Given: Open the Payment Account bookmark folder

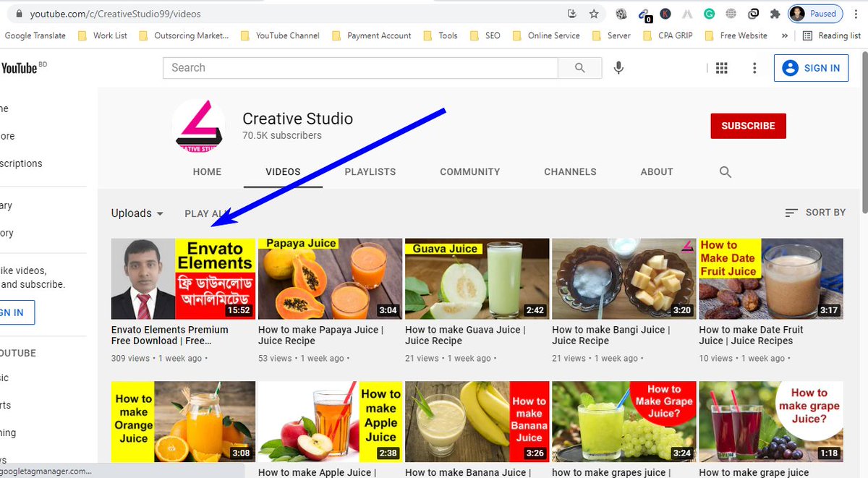Looking at the screenshot, I should click(x=372, y=35).
